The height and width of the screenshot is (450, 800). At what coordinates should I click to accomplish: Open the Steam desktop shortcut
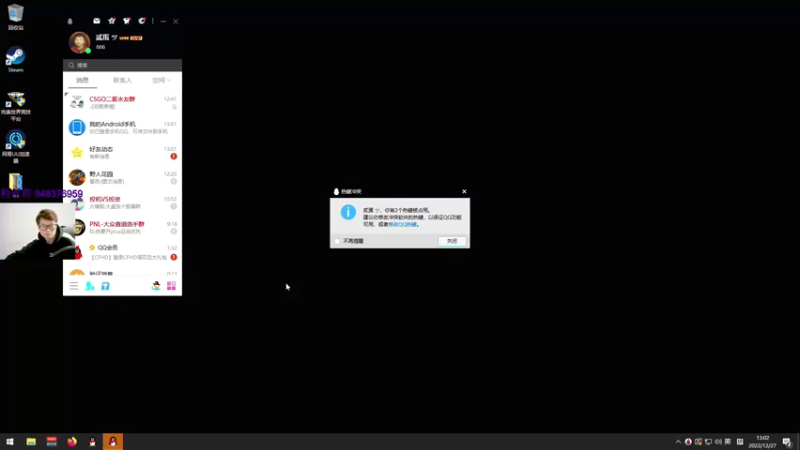coord(15,59)
